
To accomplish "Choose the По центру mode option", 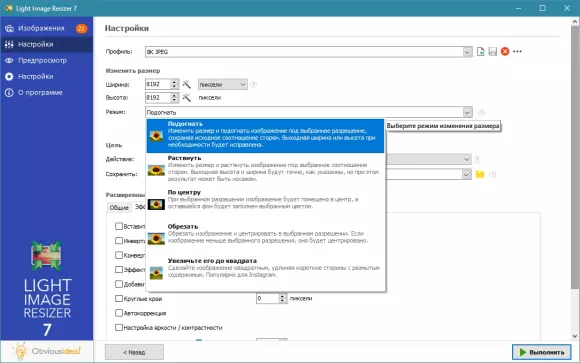I will tap(265, 204).
